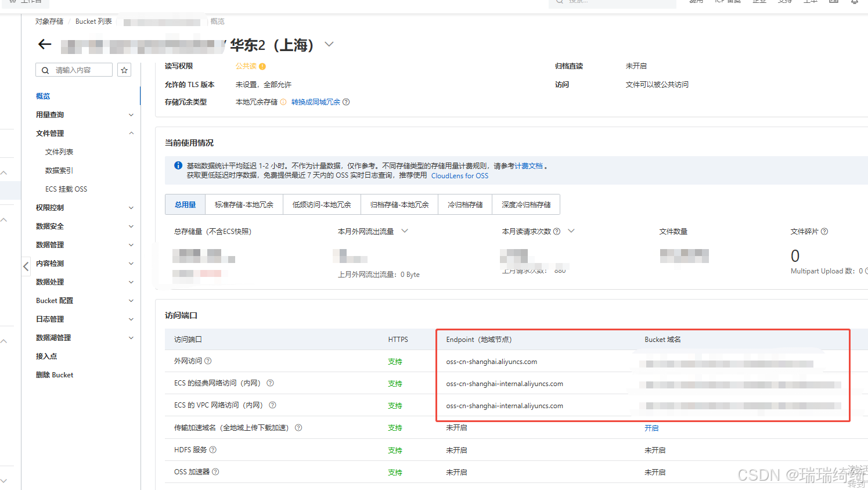This screenshot has width=868, height=490.
Task: Click help icon beside 本月读请求次数
Action: (x=557, y=231)
